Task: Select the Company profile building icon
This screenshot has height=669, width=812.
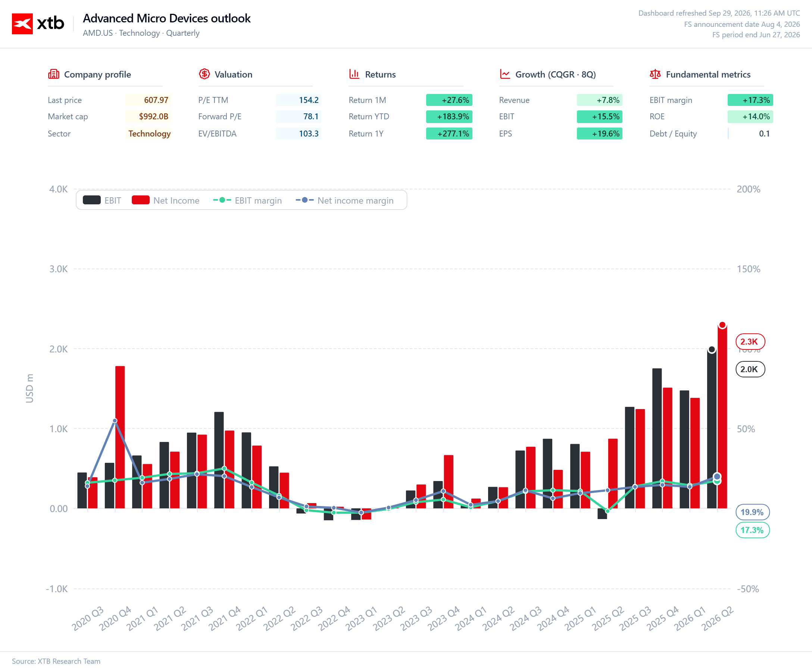Action: click(x=54, y=74)
